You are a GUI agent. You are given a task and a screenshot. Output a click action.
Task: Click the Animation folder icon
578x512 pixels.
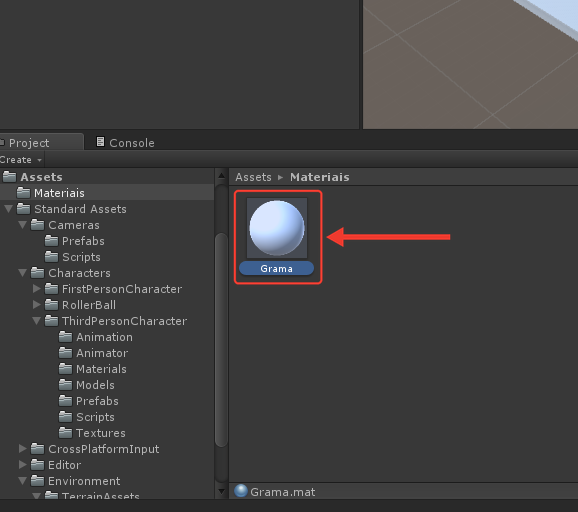65,337
